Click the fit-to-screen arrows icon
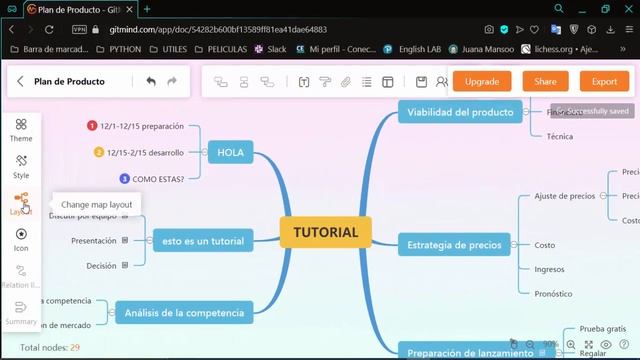Image resolution: width=640 pixels, height=360 pixels. click(589, 344)
